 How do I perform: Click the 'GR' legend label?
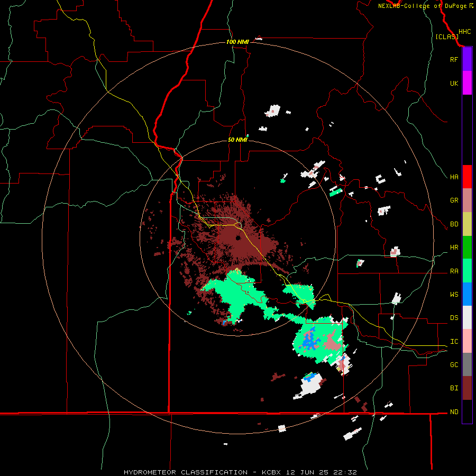click(454, 200)
